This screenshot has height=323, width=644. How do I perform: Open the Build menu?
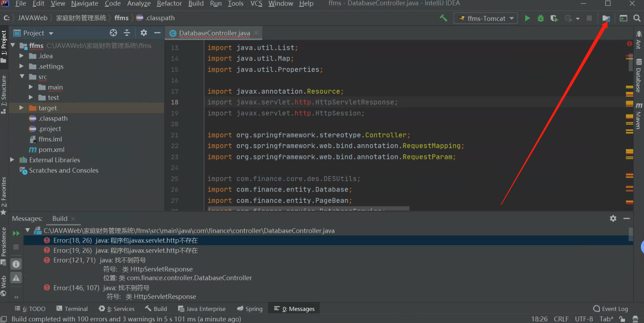pyautogui.click(x=196, y=3)
